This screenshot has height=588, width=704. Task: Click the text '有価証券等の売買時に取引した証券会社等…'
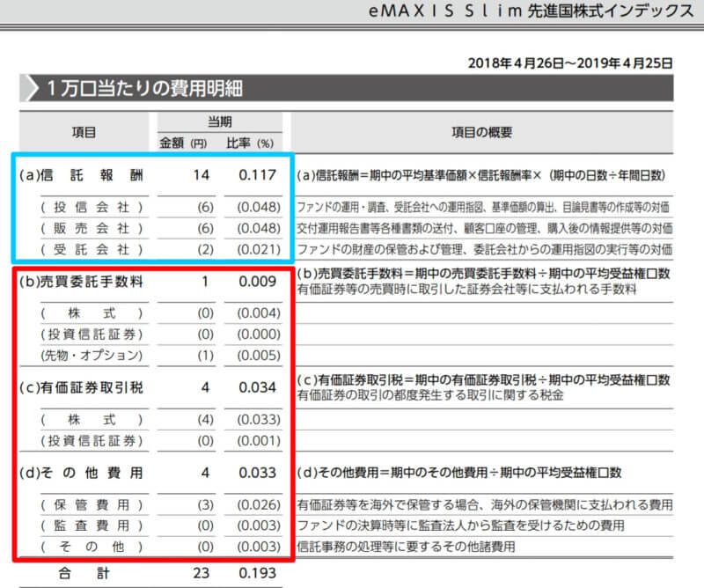click(466, 290)
